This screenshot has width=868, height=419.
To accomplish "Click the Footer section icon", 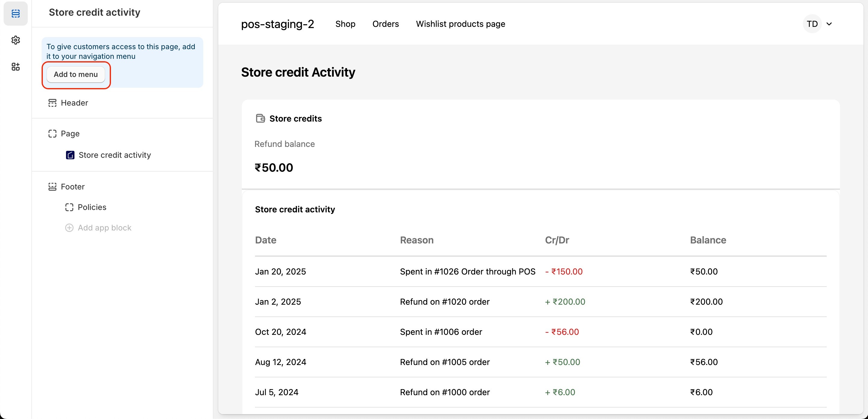I will coord(52,186).
